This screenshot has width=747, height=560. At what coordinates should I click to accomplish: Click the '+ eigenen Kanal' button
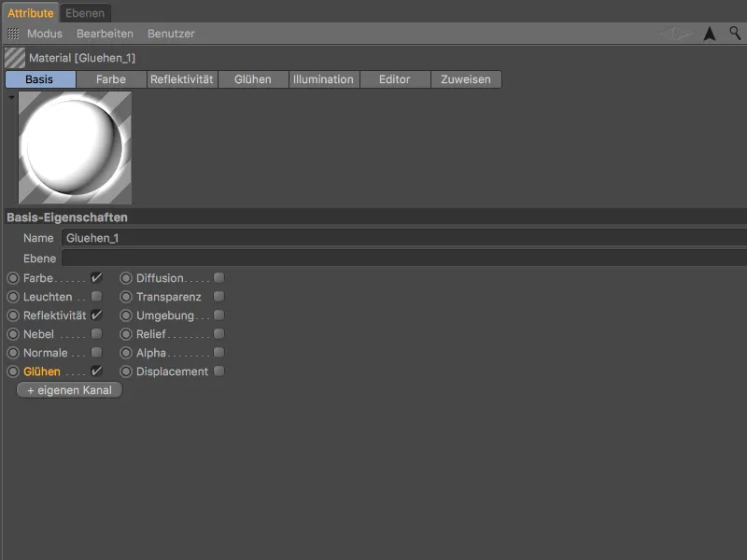pos(69,390)
